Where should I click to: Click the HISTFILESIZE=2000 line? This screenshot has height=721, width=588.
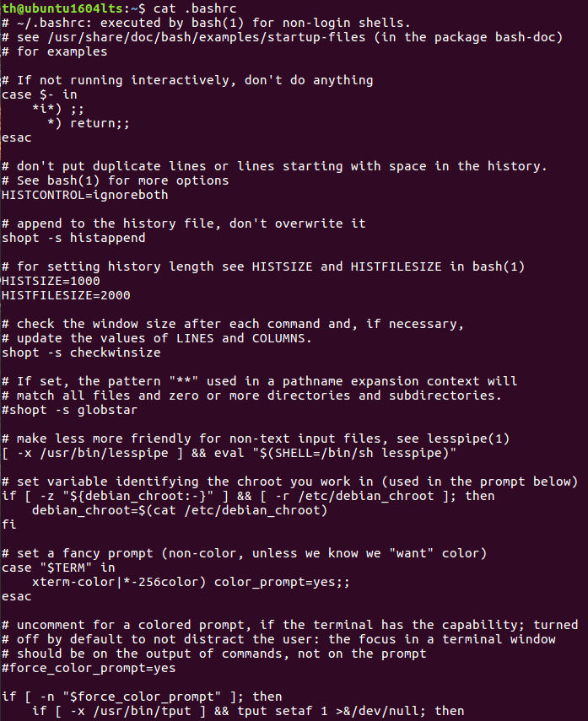tap(66, 295)
